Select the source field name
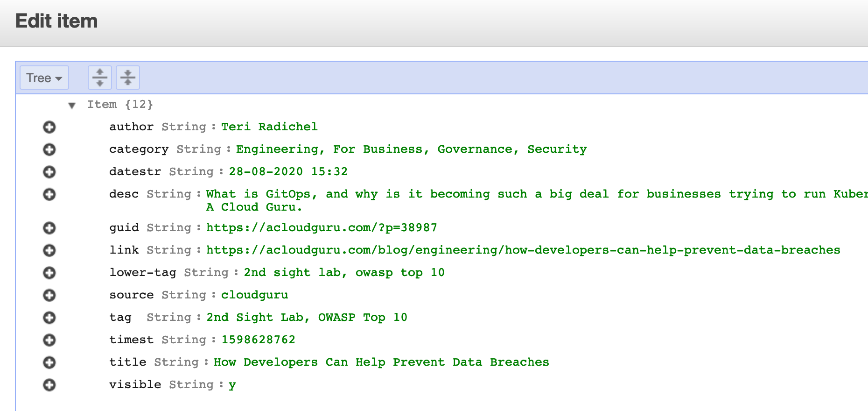Screen dimensions: 868x411 tap(132, 295)
